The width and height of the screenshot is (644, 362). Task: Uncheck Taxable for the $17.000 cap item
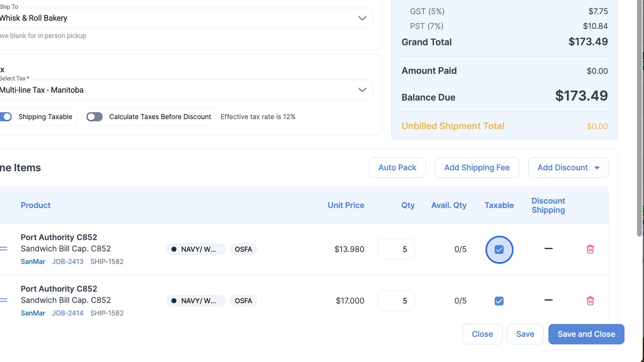click(499, 301)
